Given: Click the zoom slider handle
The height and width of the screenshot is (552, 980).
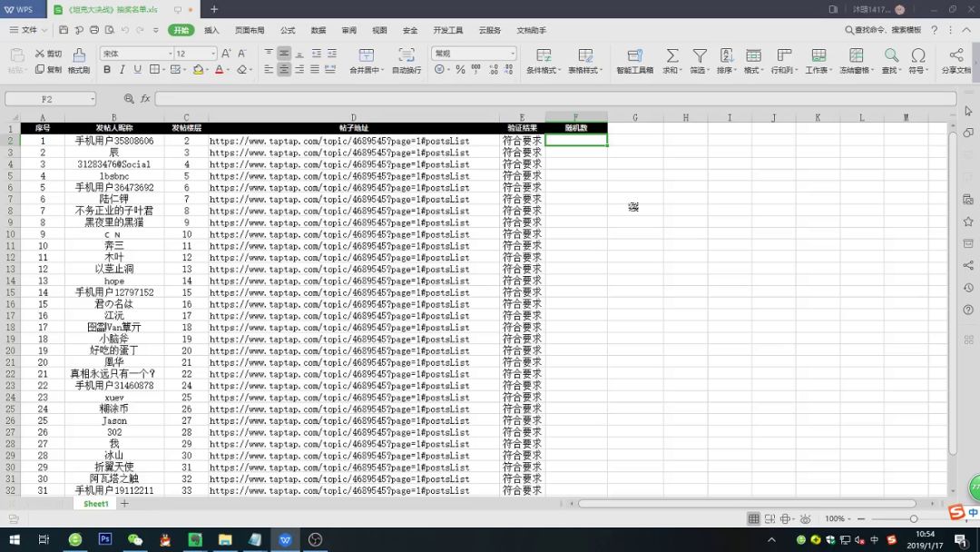Looking at the screenshot, I should tap(913, 519).
